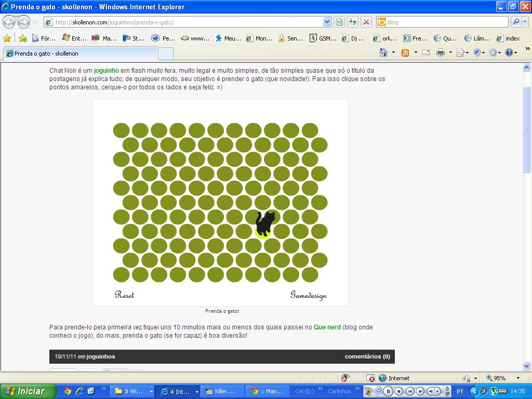
Task: Click the Print icon
Action: pyautogui.click(x=441, y=52)
